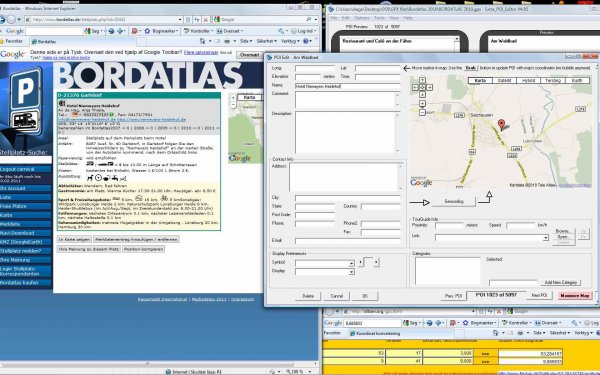Viewport: 600px width, 375px height.
Task: Switch the map to Satellit view
Action: 504,80
